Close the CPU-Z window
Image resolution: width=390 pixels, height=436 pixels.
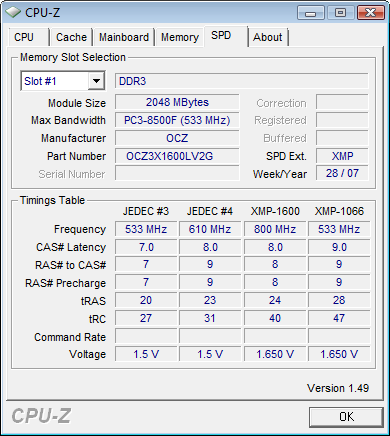370,13
